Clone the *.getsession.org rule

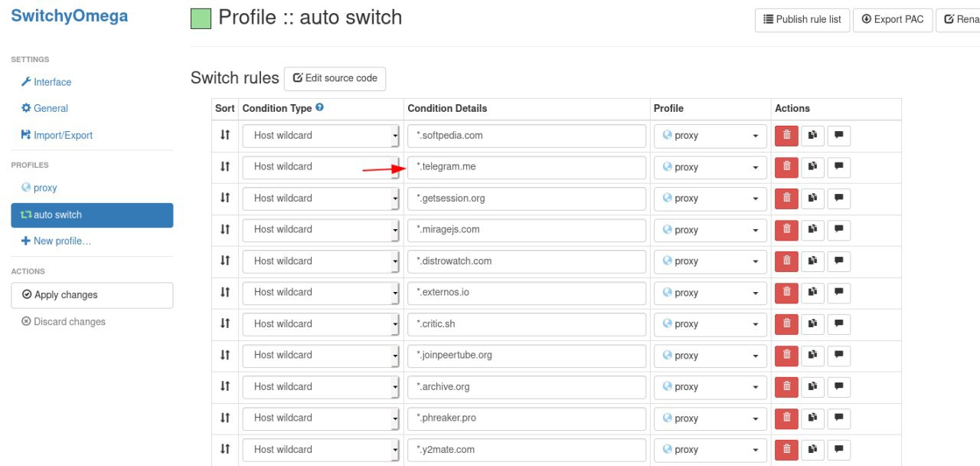click(x=812, y=199)
